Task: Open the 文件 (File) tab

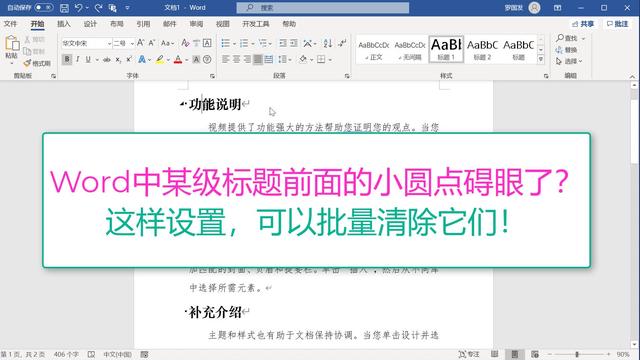Action: [x=11, y=24]
